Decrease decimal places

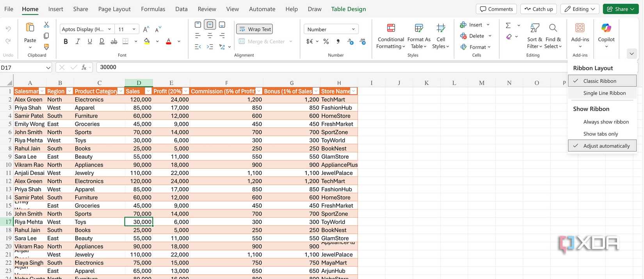363,41
